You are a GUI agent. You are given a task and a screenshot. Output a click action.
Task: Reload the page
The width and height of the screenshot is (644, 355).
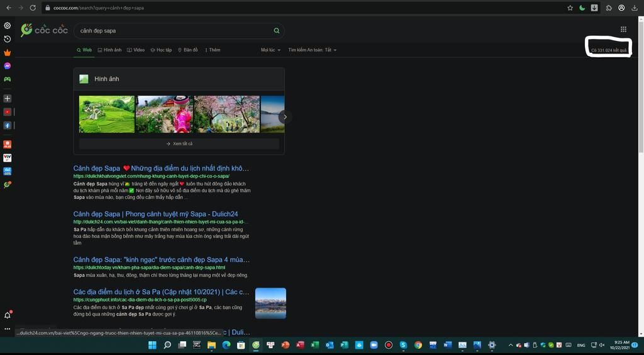(33, 8)
